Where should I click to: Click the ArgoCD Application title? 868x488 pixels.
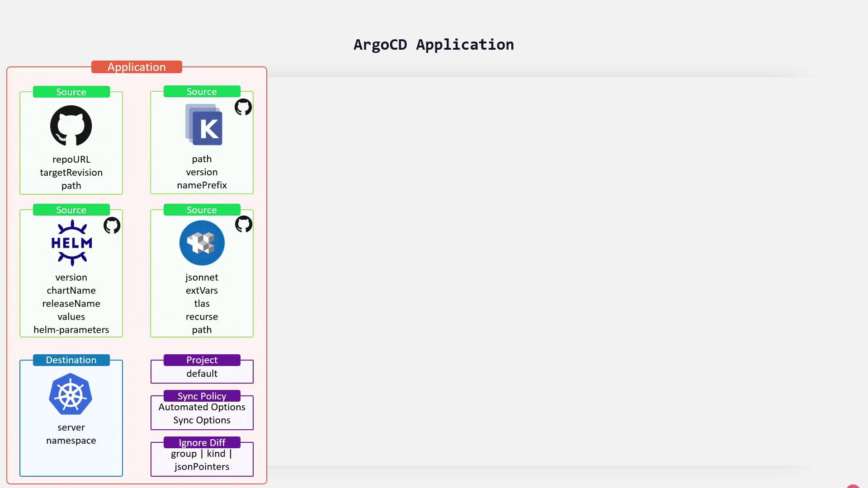(433, 45)
